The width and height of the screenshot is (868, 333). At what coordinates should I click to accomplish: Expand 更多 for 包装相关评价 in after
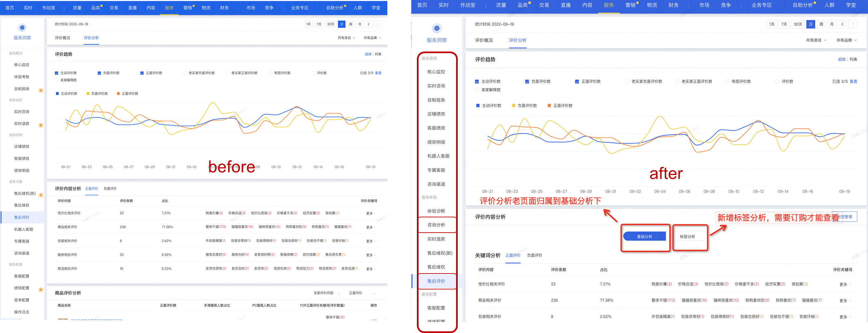tap(845, 317)
